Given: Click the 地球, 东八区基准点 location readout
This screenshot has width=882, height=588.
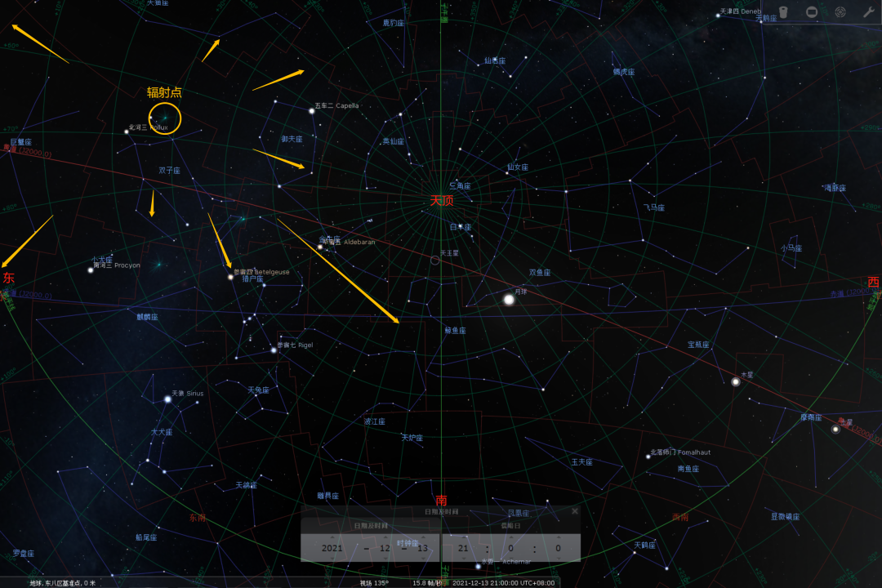Looking at the screenshot, I should click(62, 583).
